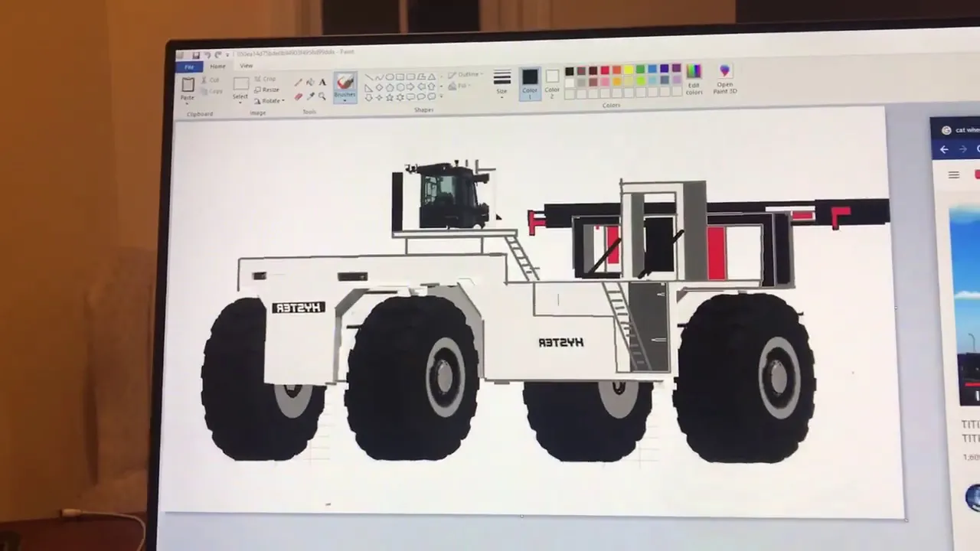980x551 pixels.
Task: Select the Magnifier tool
Action: point(322,96)
